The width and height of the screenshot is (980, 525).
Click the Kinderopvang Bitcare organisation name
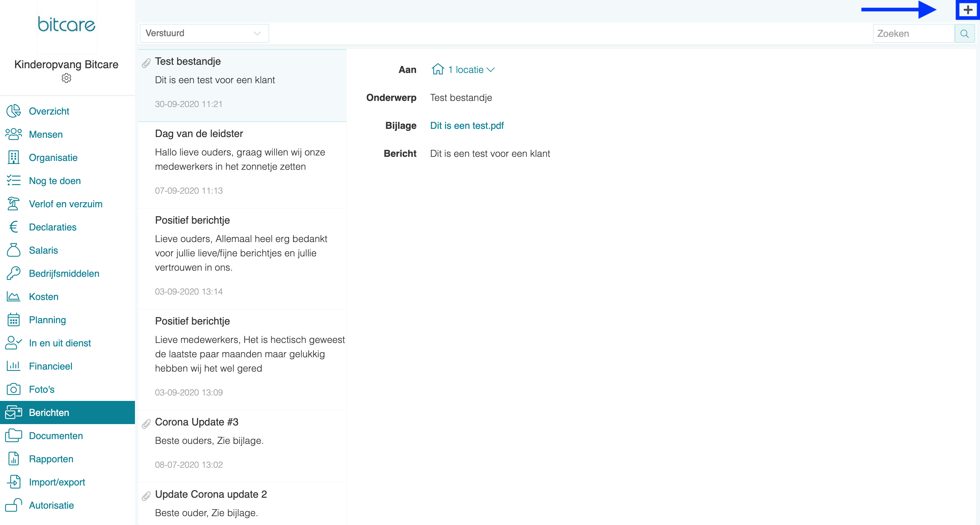66,64
